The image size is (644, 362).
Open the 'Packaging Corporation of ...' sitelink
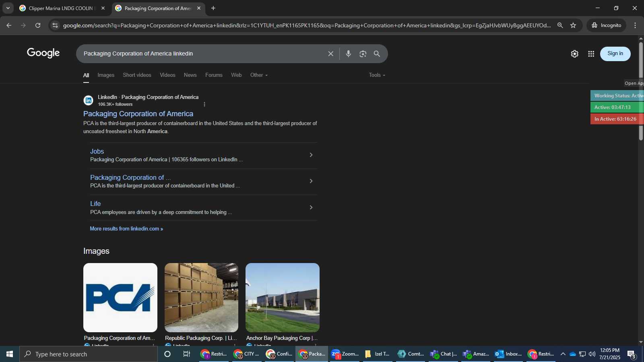tap(130, 177)
